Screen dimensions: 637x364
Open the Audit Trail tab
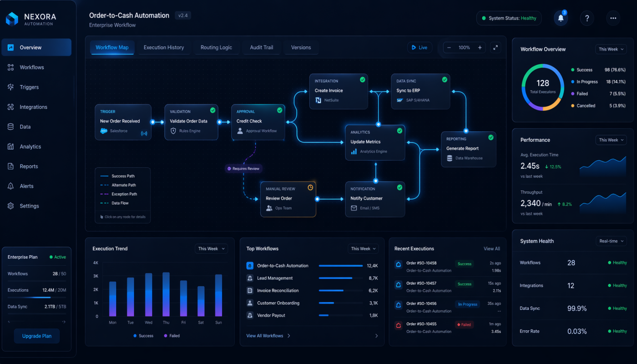point(261,47)
